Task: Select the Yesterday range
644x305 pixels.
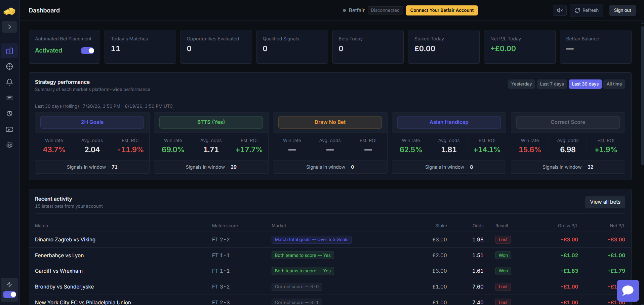Action: (521, 84)
